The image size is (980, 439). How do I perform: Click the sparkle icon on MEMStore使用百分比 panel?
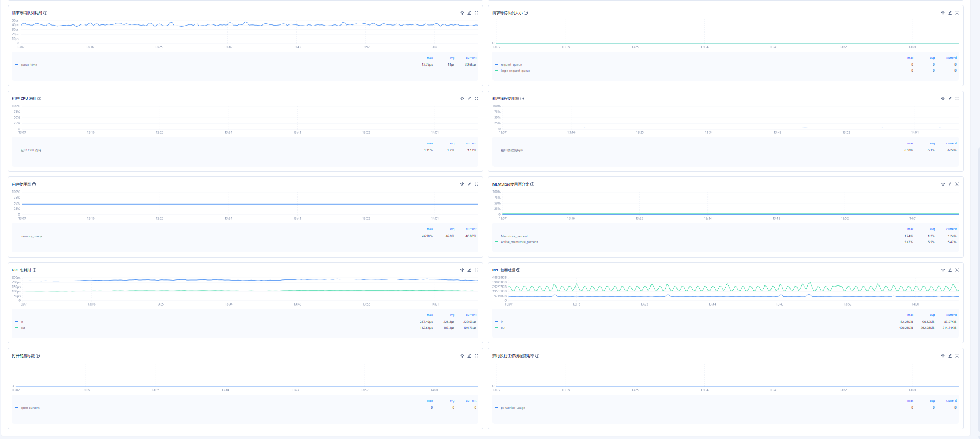(943, 184)
